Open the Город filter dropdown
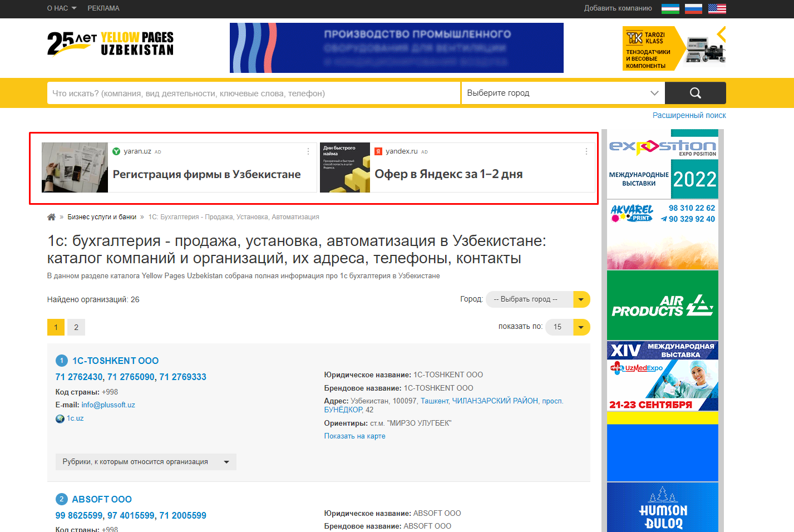794x532 pixels. coord(537,299)
